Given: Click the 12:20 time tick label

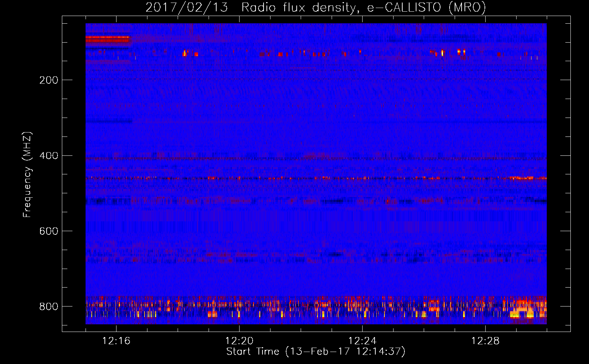Looking at the screenshot, I should click(x=239, y=341).
